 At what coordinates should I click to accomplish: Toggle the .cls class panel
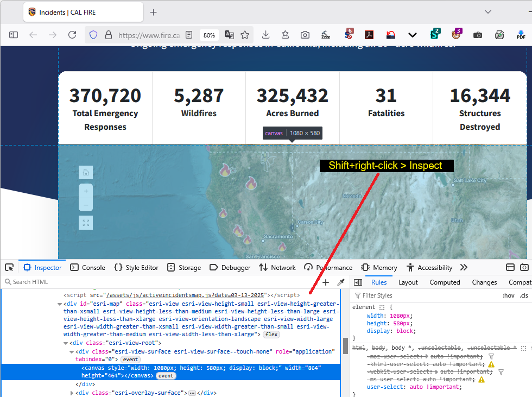[x=524, y=295]
